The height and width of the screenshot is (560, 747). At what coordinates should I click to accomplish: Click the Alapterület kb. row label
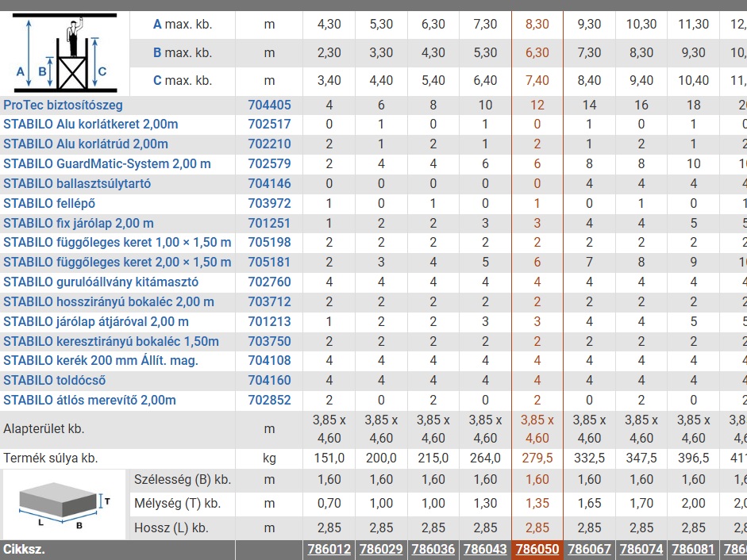pos(44,429)
